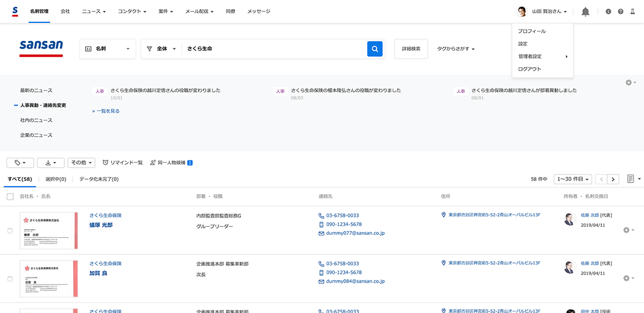644x313 pixels.
Task: Open the 名刺 search type dropdown
Action: tap(108, 49)
